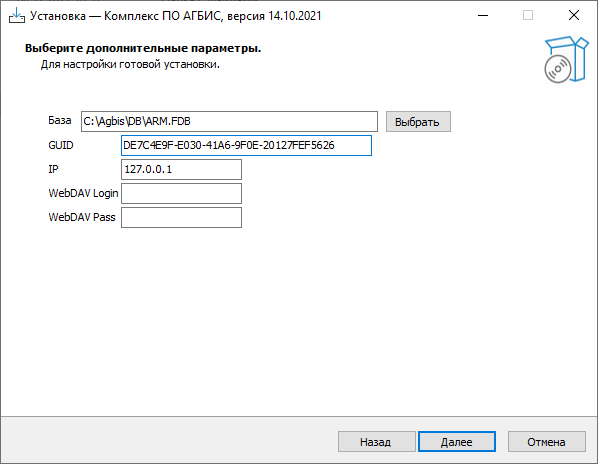Click into the GUID text field

[x=246, y=145]
